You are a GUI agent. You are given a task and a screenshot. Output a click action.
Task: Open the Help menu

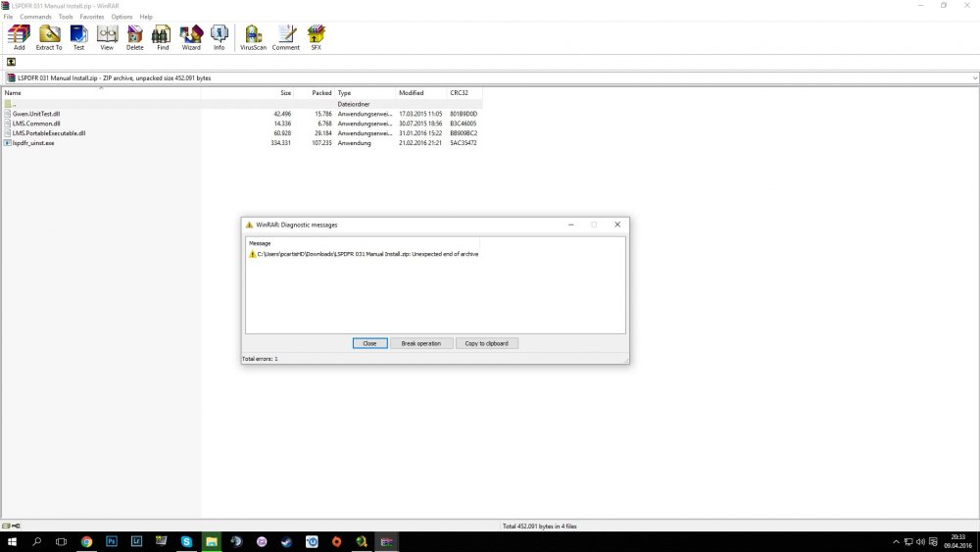pyautogui.click(x=146, y=17)
